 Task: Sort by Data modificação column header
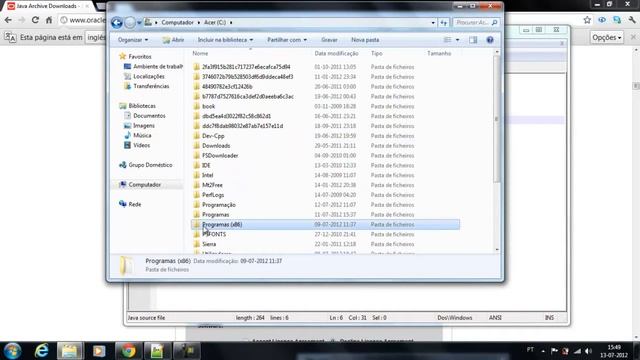click(x=336, y=53)
